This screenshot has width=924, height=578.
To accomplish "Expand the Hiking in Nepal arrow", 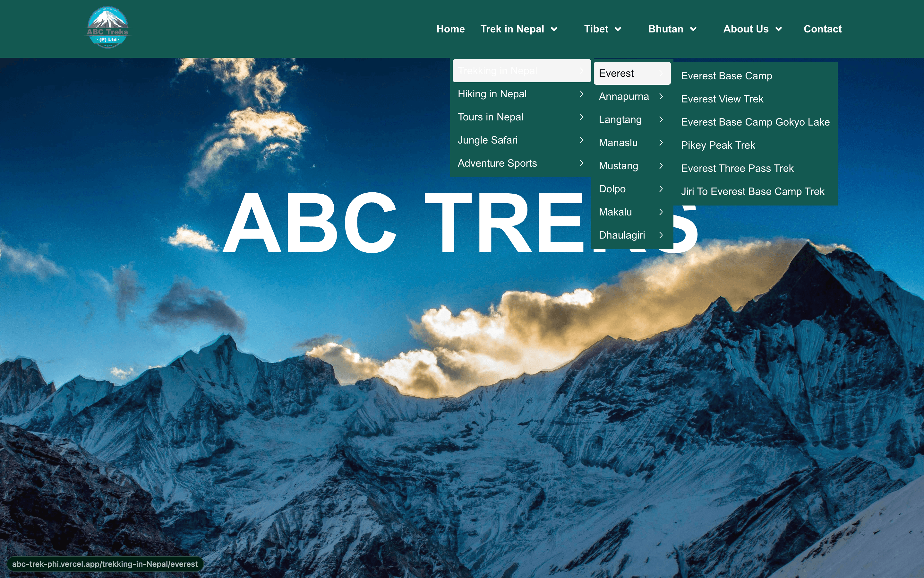I will pos(581,94).
